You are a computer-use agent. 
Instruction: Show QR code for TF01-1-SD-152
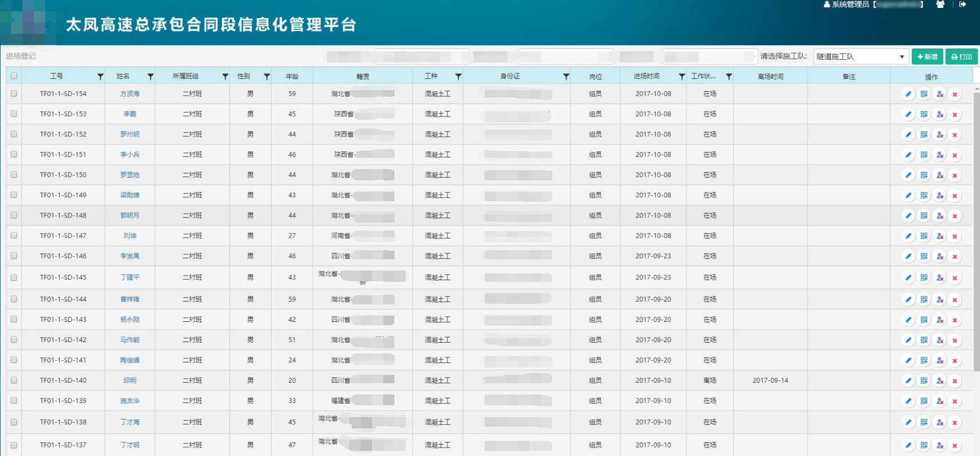click(x=924, y=135)
